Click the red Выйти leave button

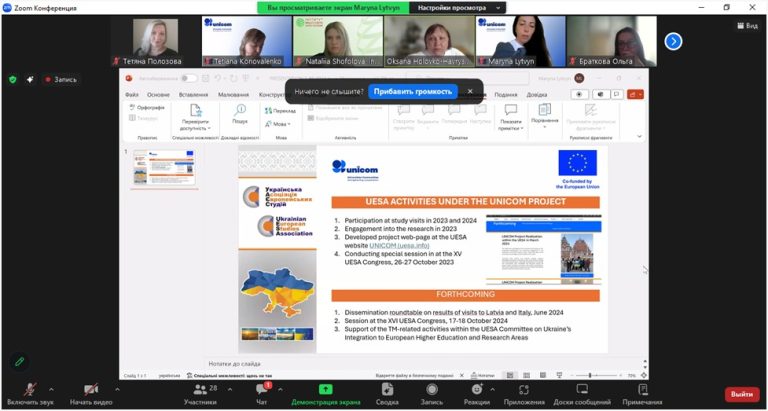[742, 394]
